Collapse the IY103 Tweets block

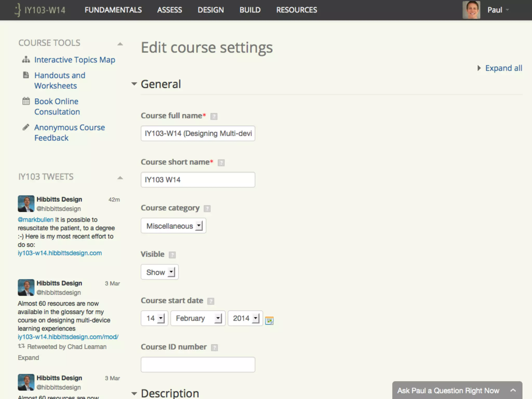coord(120,178)
